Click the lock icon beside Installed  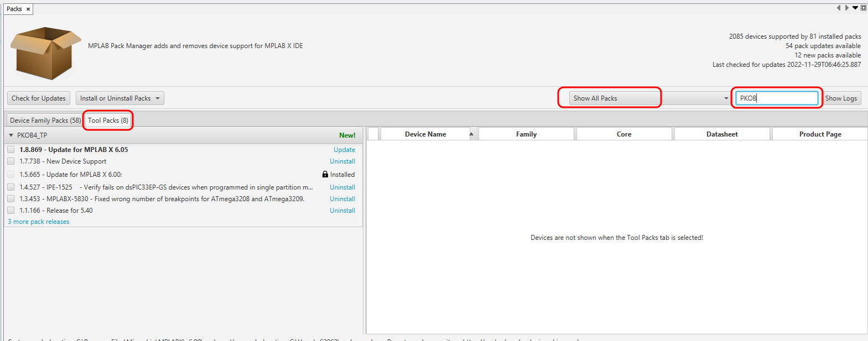[325, 174]
